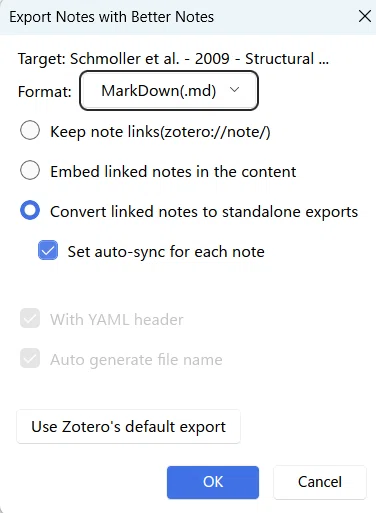Click the Target Schmoller et al. text

(173, 59)
